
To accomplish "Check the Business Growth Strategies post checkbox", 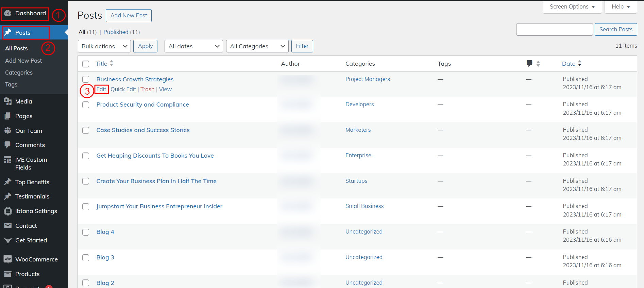I will 86,79.
